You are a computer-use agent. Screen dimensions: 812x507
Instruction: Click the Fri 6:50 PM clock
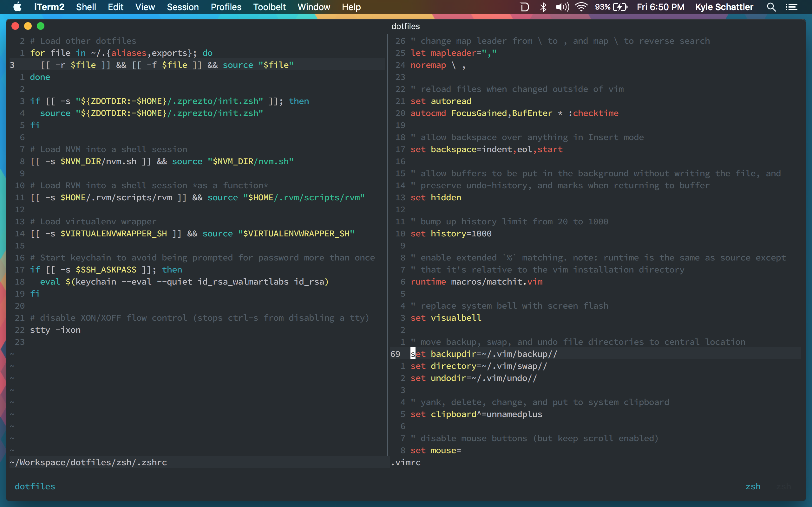660,7
